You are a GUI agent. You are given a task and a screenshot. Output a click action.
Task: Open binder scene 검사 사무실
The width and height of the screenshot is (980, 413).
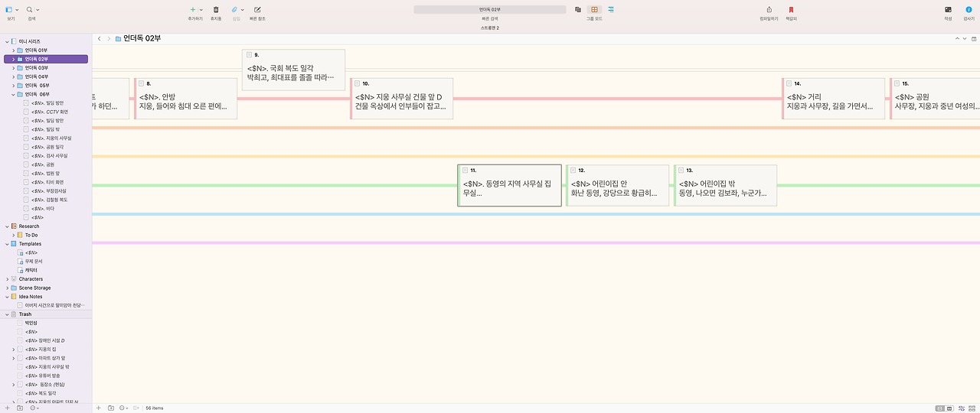[x=49, y=155]
